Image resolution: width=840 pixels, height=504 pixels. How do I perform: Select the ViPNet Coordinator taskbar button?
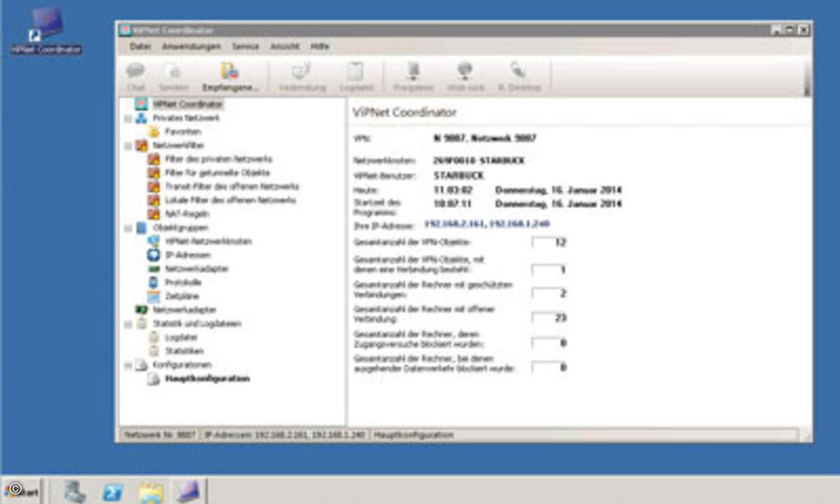188,491
